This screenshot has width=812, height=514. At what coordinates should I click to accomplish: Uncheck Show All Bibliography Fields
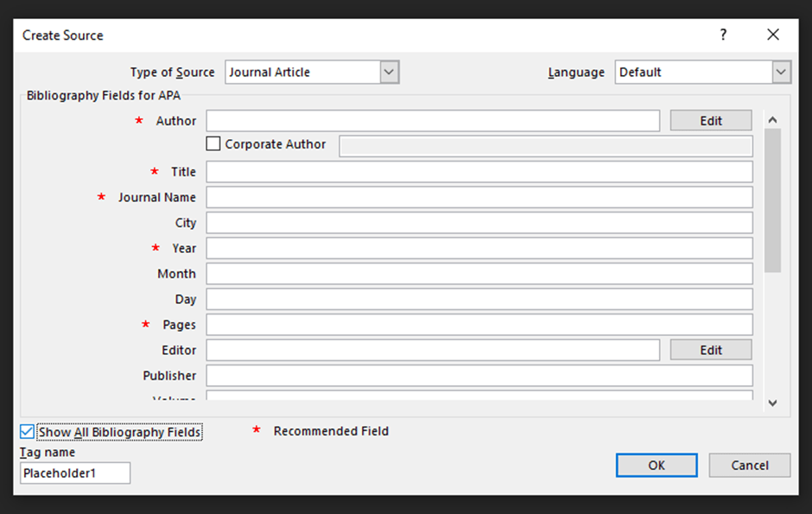[x=28, y=432]
